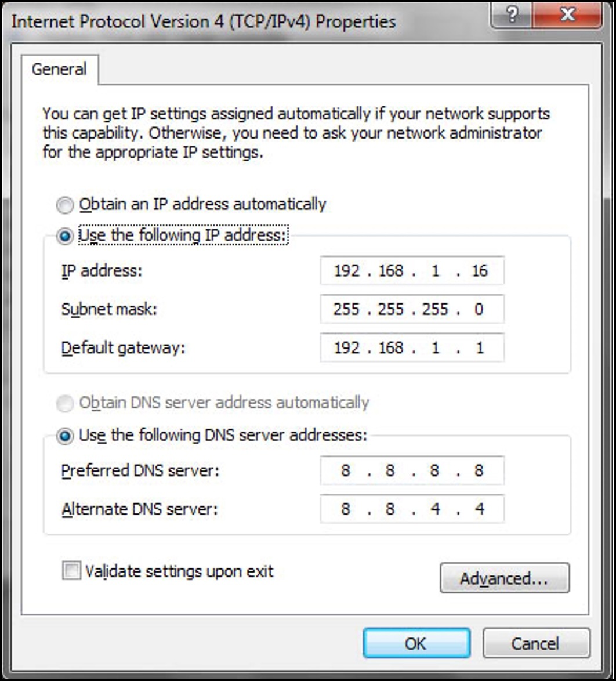Open the General tab
The height and width of the screenshot is (681, 616).
60,70
